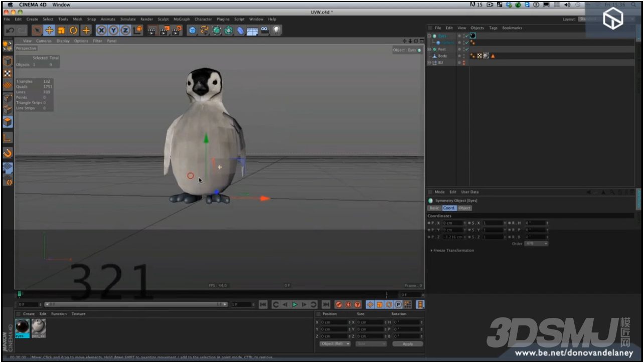Toggle Eyes object layer dot

pyautogui.click(x=459, y=36)
